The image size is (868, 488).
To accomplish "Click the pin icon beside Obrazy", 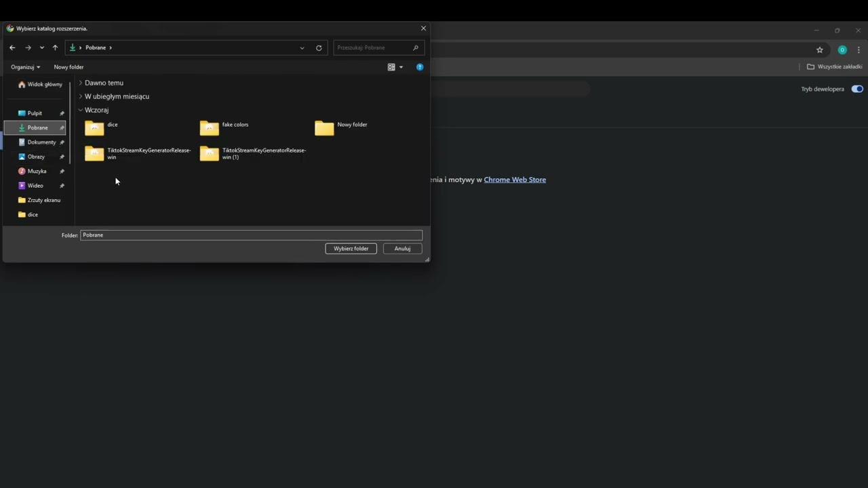I will 62,157.
